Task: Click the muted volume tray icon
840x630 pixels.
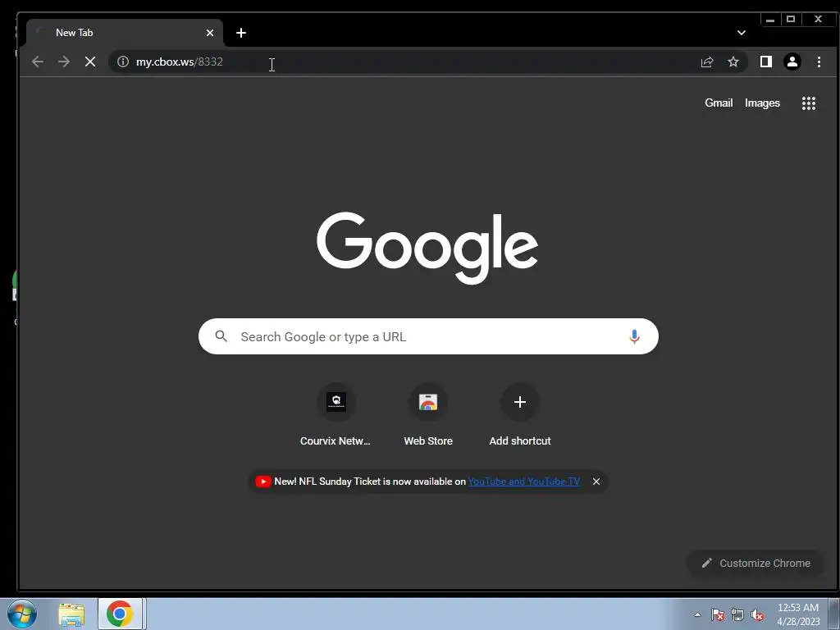Action: [x=757, y=614]
